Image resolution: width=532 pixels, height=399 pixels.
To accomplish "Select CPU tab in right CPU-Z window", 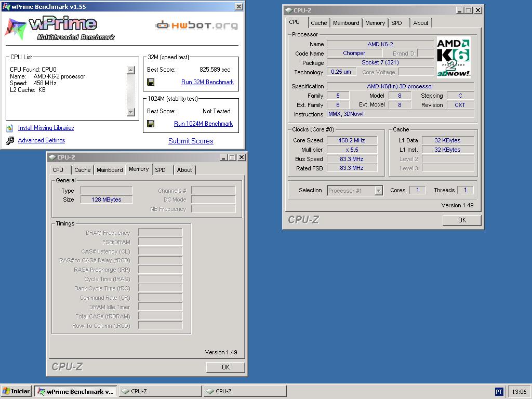I will click(296, 22).
